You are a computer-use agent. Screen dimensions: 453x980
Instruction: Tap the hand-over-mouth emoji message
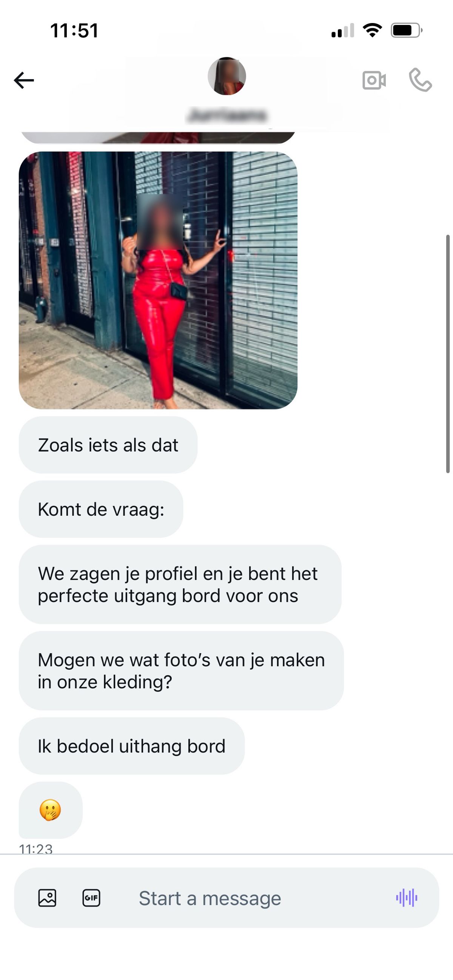pos(51,810)
